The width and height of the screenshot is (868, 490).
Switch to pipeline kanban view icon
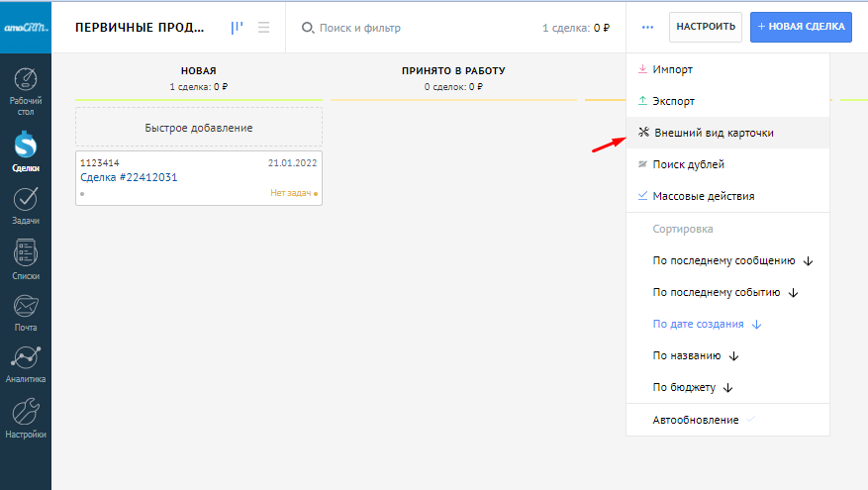click(238, 28)
